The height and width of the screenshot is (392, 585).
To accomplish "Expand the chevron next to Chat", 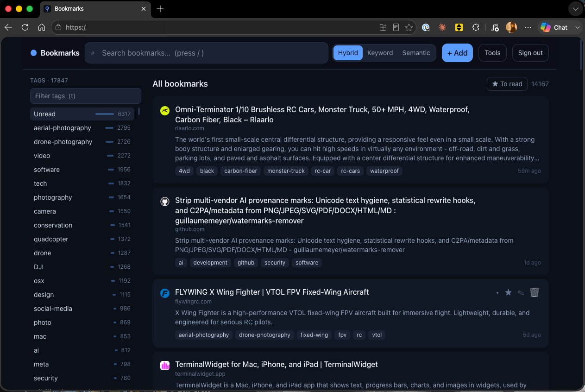I will [577, 27].
